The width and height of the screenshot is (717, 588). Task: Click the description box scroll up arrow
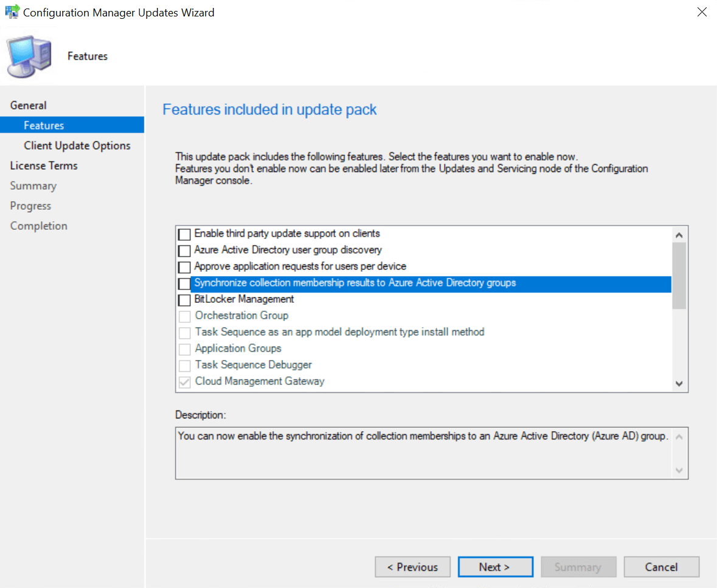679,437
